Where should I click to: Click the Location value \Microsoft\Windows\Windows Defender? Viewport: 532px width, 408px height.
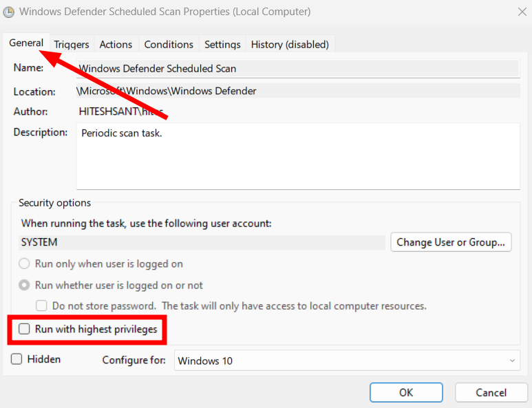[x=298, y=91]
